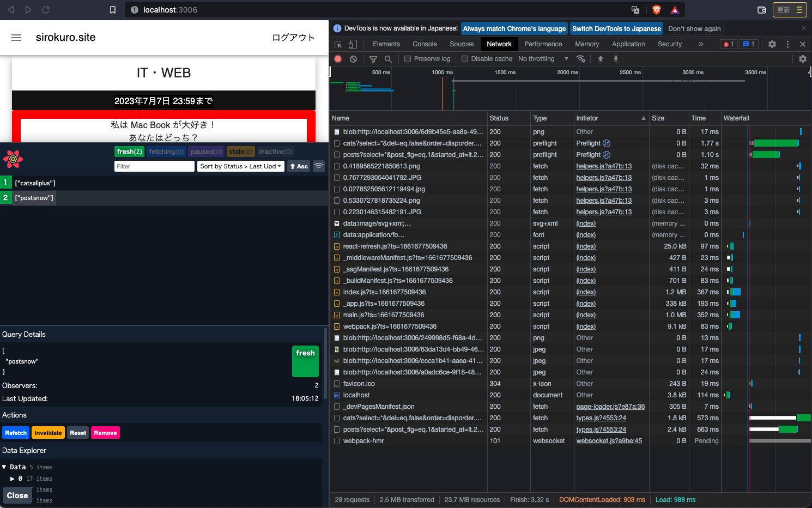The height and width of the screenshot is (508, 812).
Task: Enable the Disable cache checkbox
Action: [x=465, y=59]
